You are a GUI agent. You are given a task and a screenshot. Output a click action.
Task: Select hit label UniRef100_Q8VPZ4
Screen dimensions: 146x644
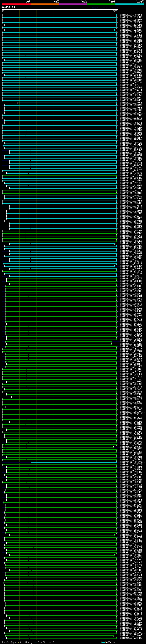(x=131, y=347)
